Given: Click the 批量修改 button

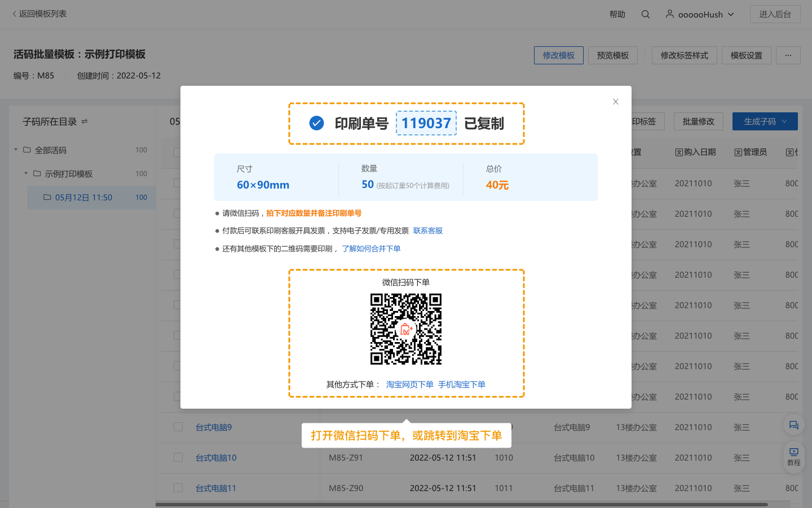Looking at the screenshot, I should click(x=699, y=121).
